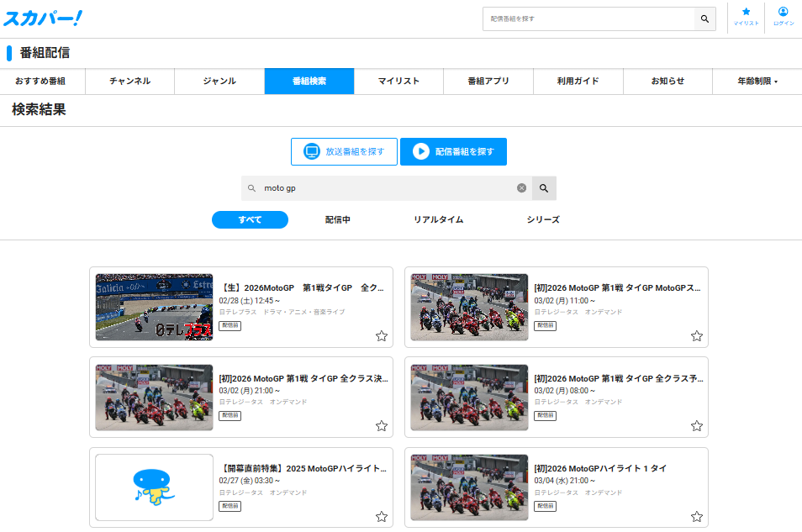Switch to the ジャンル tab
This screenshot has height=532, width=802.
click(x=219, y=82)
